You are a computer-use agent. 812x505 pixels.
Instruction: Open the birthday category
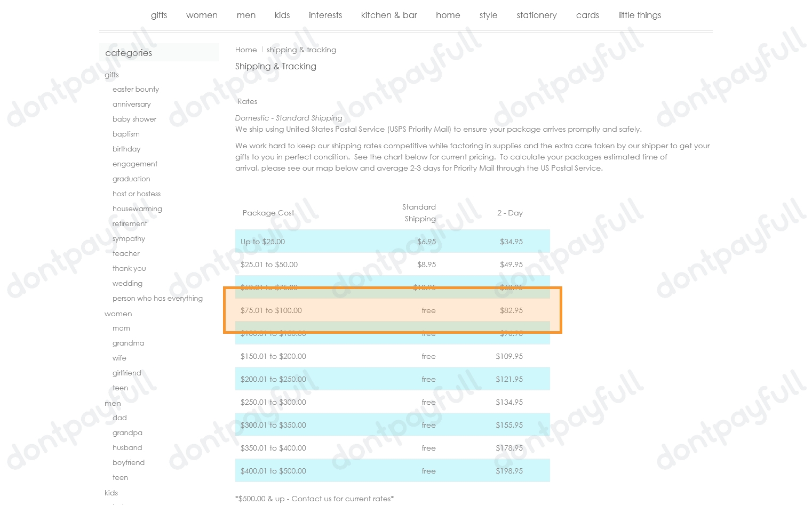click(x=126, y=149)
